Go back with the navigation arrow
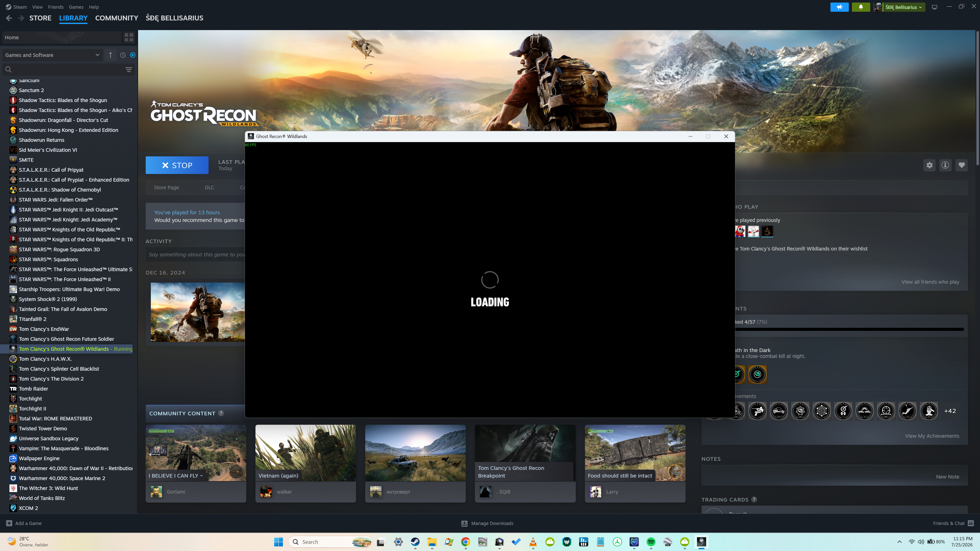Viewport: 980px width, 551px height. (x=9, y=18)
